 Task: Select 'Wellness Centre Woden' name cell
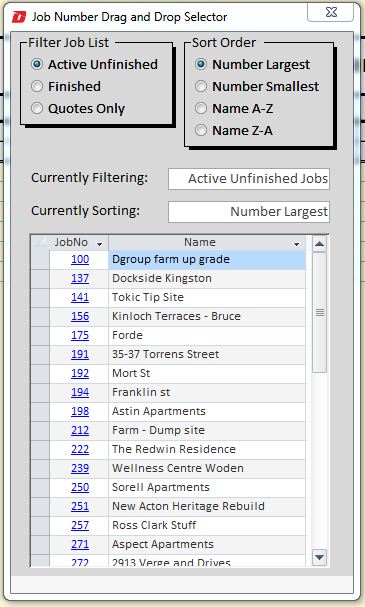[207, 468]
